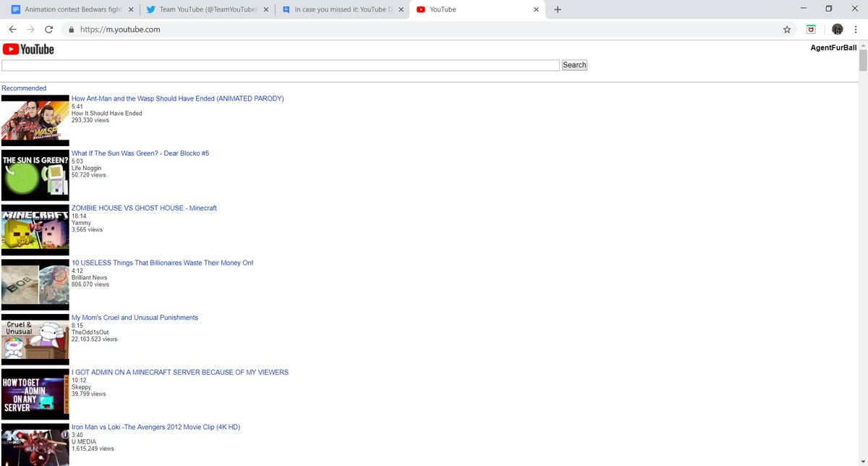Click the 18:14 duration text
868x466 pixels.
79,216
